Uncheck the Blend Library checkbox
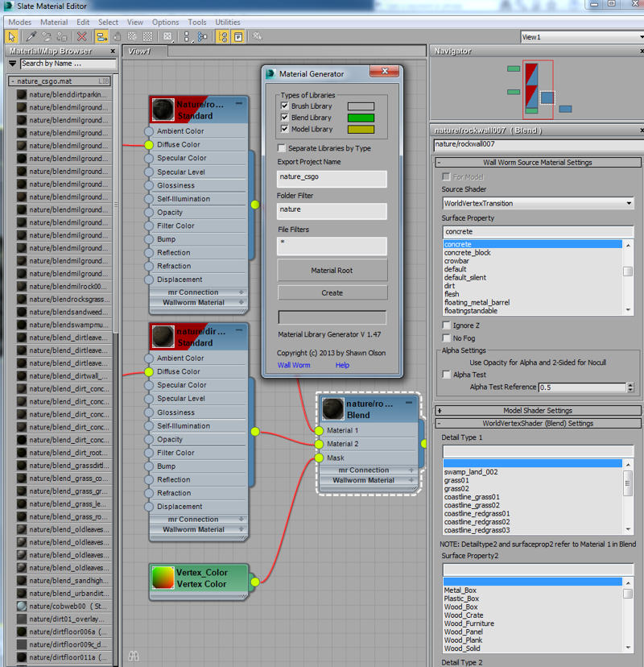 (284, 117)
